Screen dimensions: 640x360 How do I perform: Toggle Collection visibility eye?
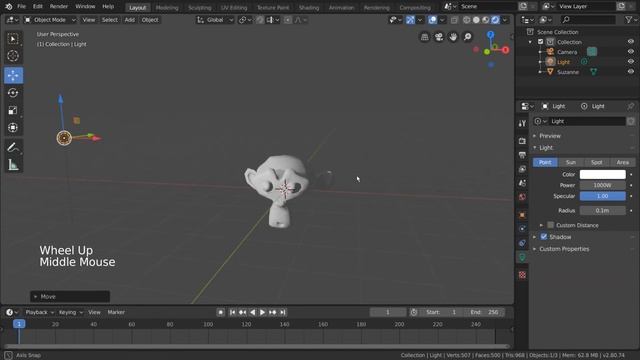tap(631, 42)
